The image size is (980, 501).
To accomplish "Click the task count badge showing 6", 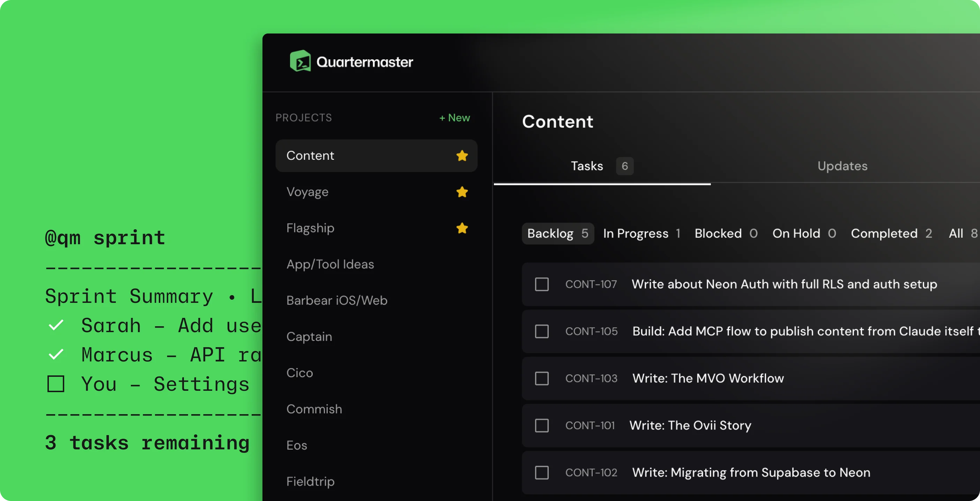I will (624, 166).
